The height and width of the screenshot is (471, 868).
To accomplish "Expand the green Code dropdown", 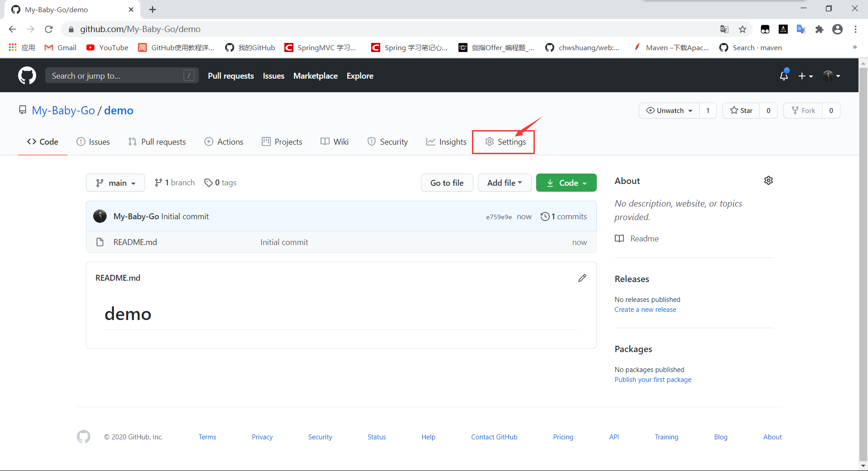I will 566,183.
